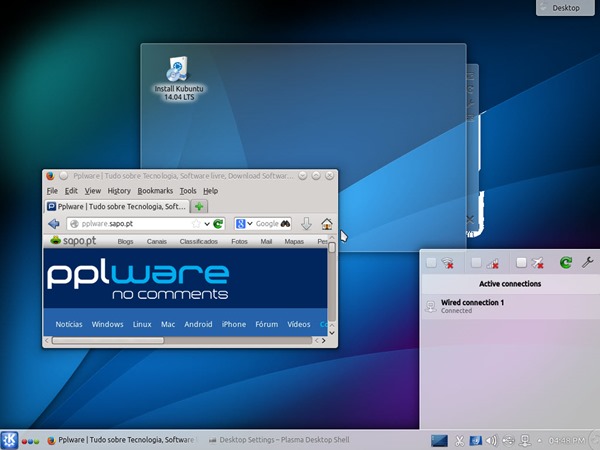Open the View menu in Firefox
600x450 pixels.
[x=93, y=191]
